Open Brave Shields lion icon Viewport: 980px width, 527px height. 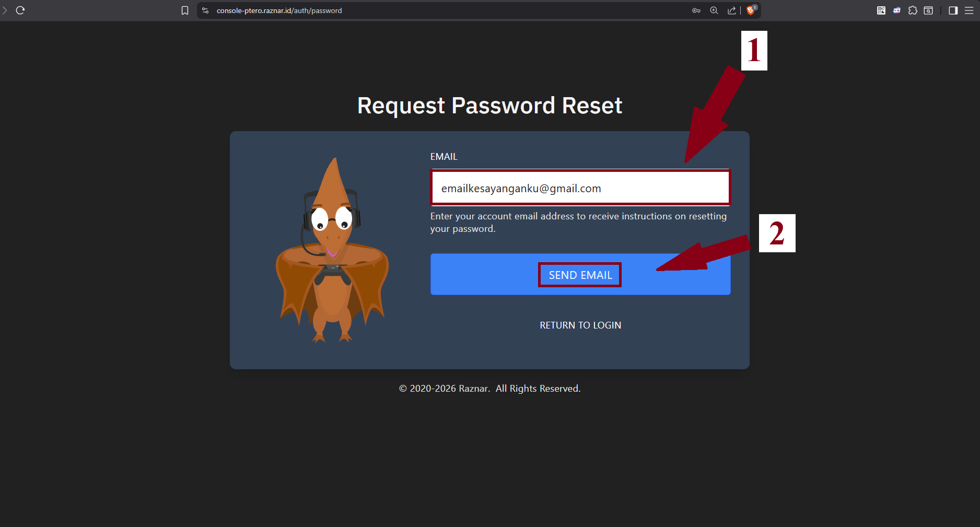751,10
